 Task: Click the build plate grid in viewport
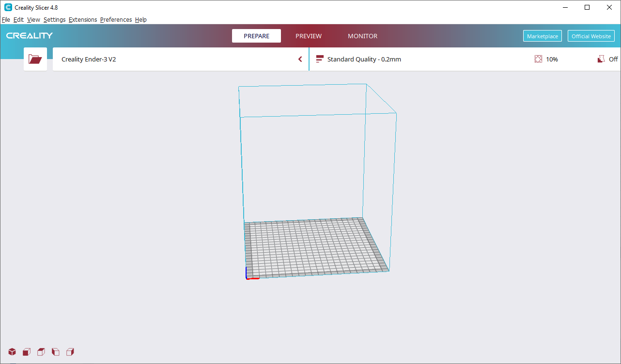pos(316,247)
